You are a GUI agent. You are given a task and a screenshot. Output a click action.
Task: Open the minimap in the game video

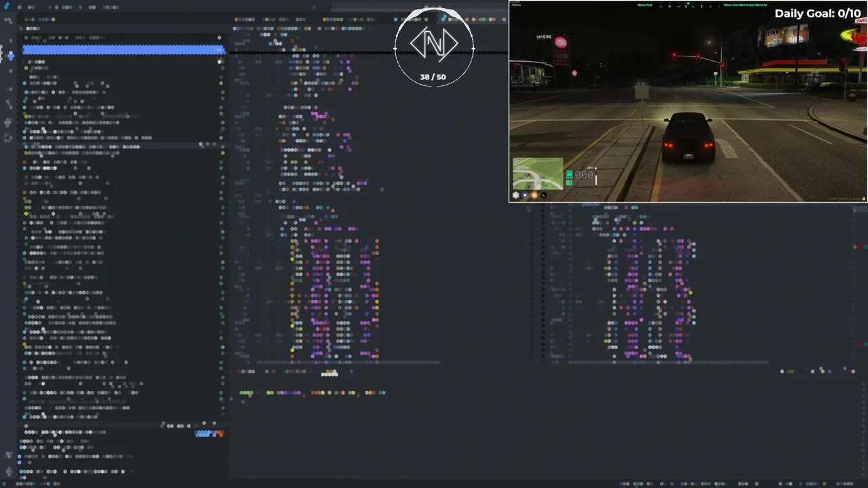(538, 174)
